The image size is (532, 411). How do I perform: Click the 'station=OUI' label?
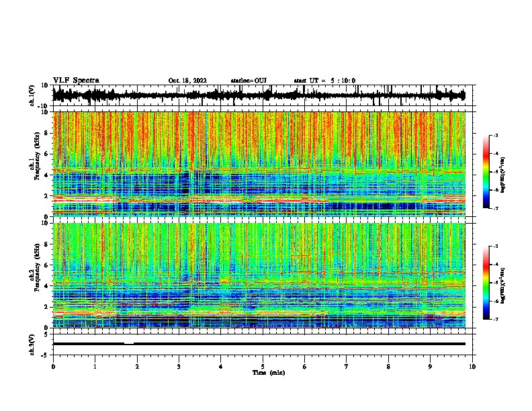pyautogui.click(x=249, y=81)
